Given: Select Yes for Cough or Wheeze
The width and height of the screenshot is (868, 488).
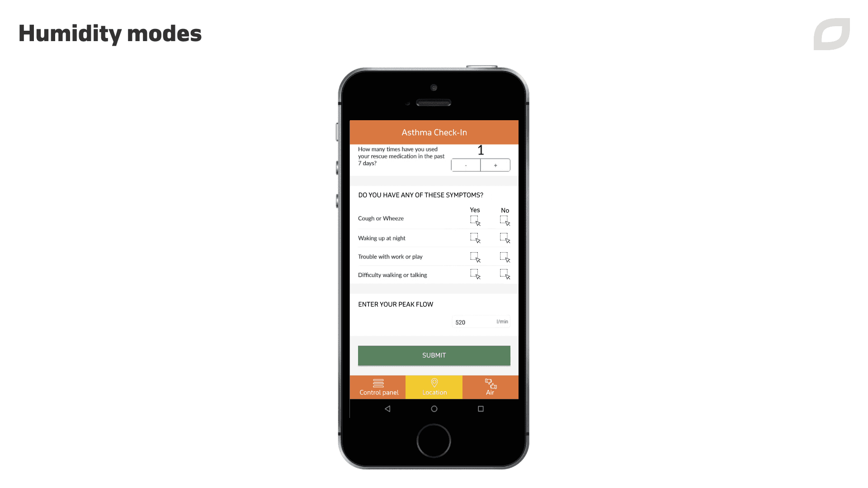Looking at the screenshot, I should click(475, 220).
